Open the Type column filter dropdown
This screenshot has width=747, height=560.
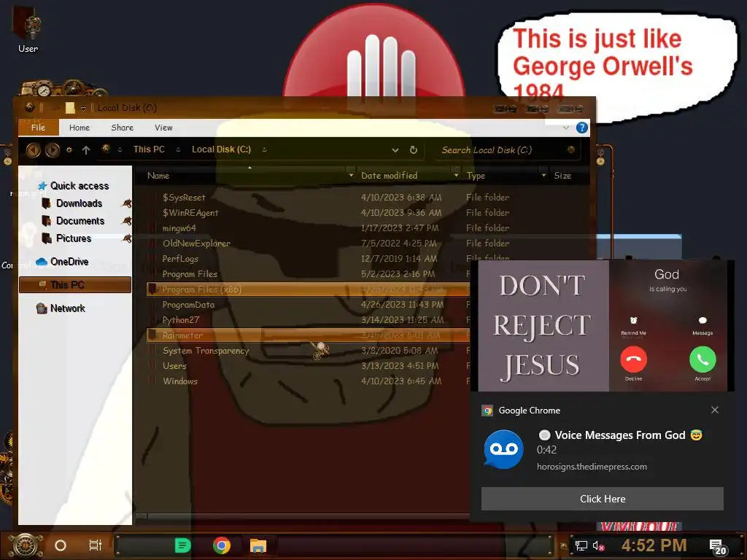pos(543,176)
